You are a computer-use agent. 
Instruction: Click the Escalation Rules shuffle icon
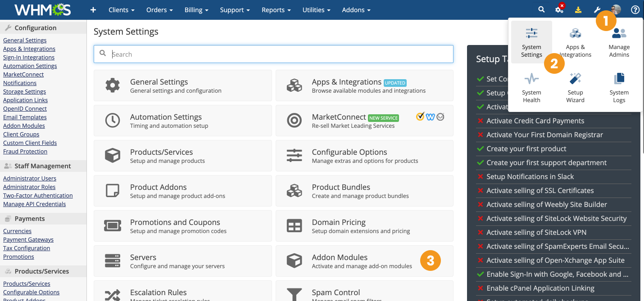point(112,295)
